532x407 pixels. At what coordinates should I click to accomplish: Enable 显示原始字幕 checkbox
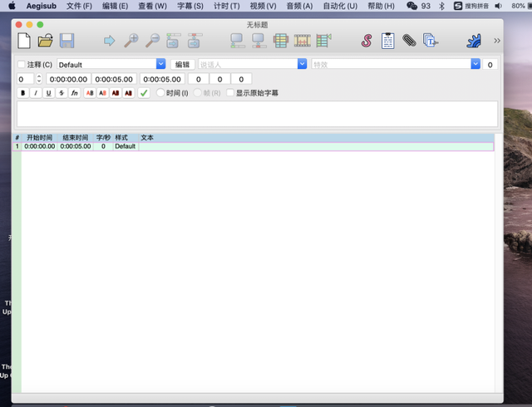[230, 92]
